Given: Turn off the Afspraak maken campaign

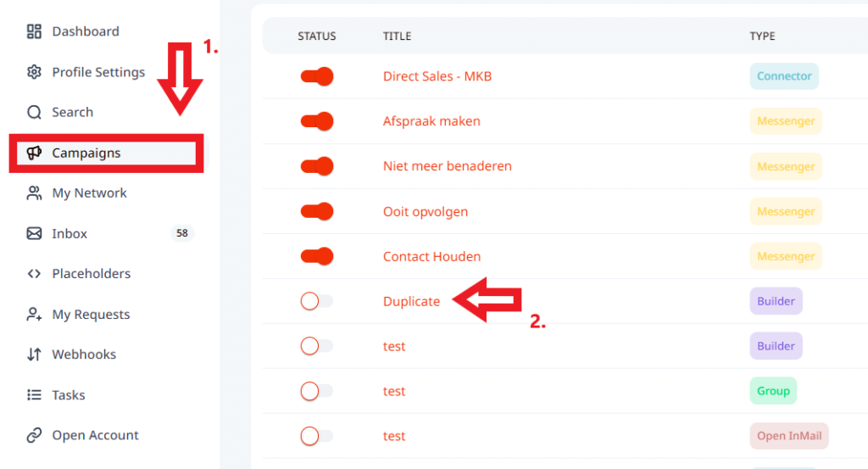Looking at the screenshot, I should [317, 121].
